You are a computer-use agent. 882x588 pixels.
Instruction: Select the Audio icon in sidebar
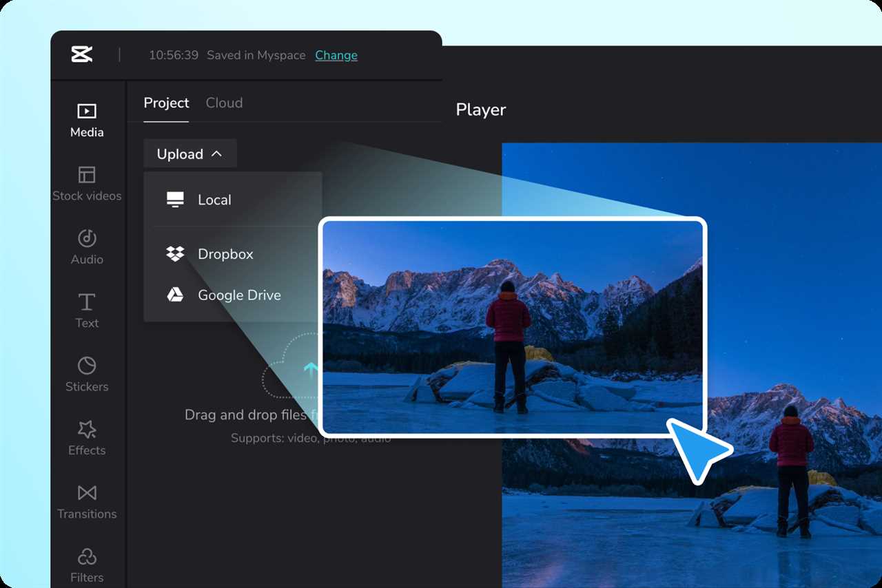87,239
